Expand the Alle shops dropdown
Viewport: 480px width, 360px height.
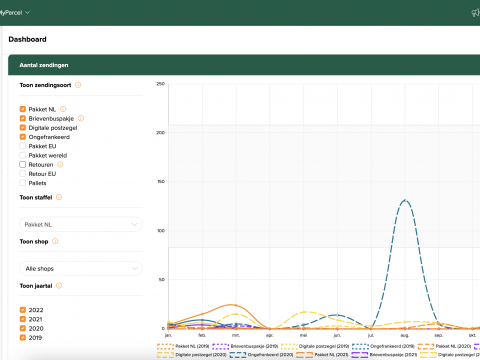click(x=81, y=268)
